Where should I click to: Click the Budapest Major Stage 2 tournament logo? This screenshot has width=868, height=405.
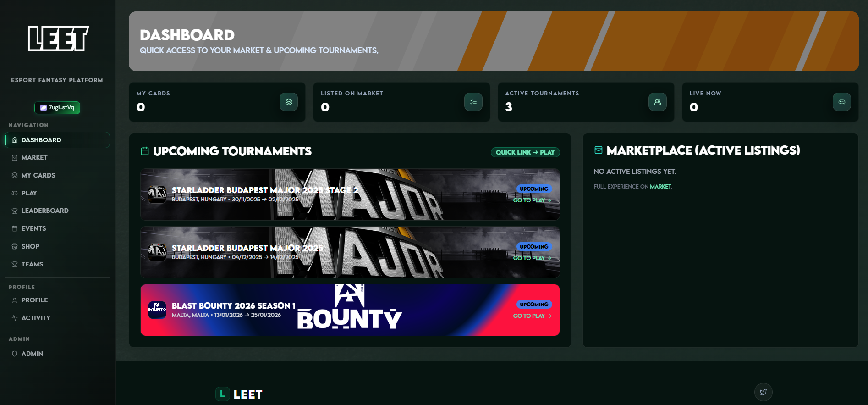(x=157, y=194)
